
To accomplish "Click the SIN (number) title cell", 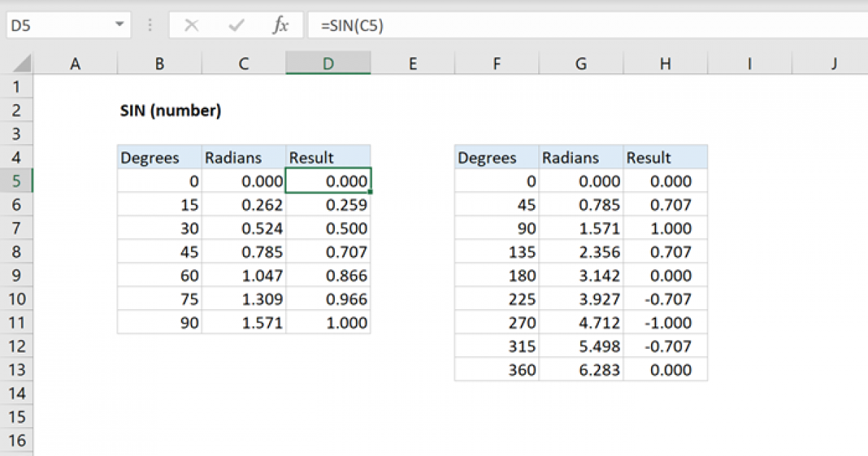I will [x=170, y=111].
